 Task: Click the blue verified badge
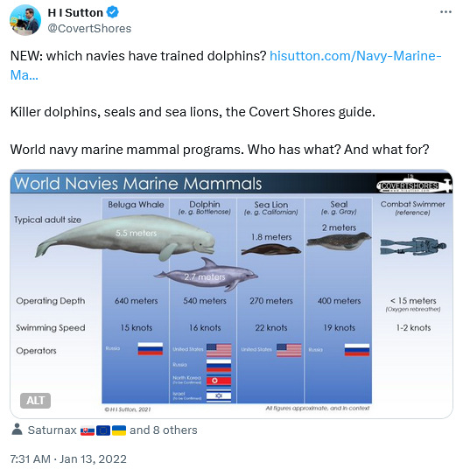tap(113, 12)
